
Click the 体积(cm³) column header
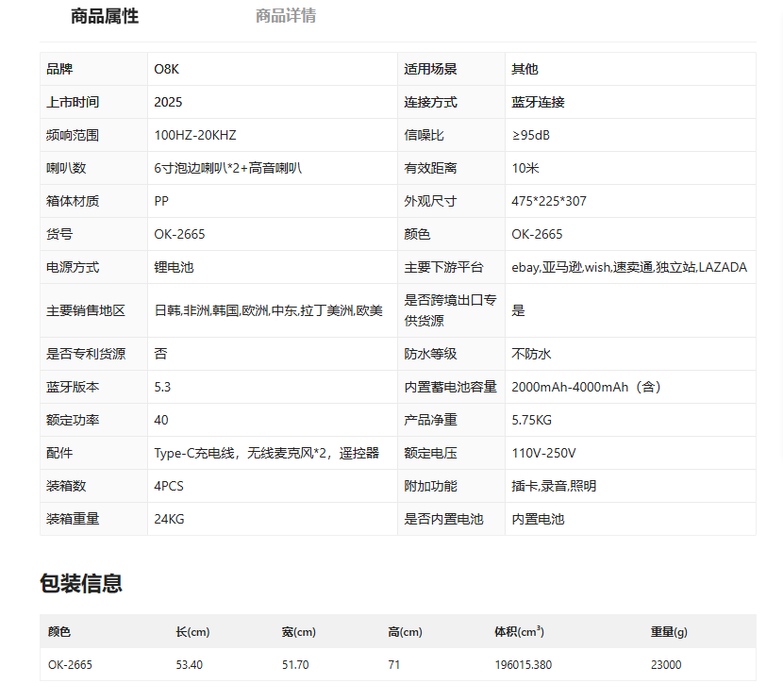coord(519,631)
